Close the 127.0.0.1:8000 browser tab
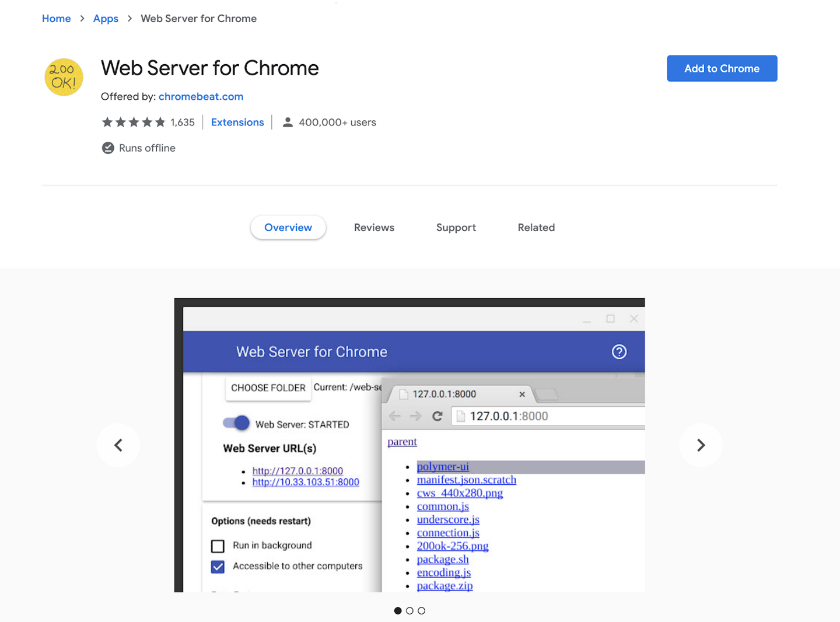The image size is (840, 622). [522, 394]
